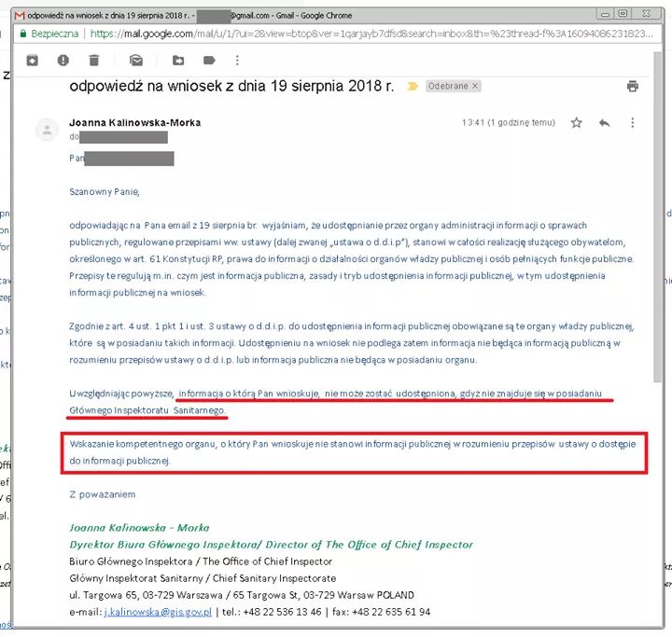The image size is (672, 637).
Task: Maximize the Chrome popup window
Action: pos(623,14)
